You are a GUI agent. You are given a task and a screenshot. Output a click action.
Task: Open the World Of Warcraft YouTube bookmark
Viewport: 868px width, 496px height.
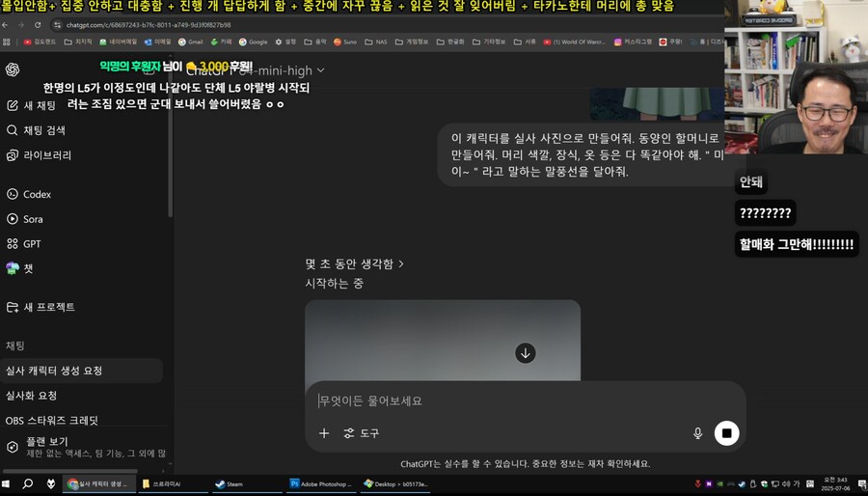tap(575, 41)
